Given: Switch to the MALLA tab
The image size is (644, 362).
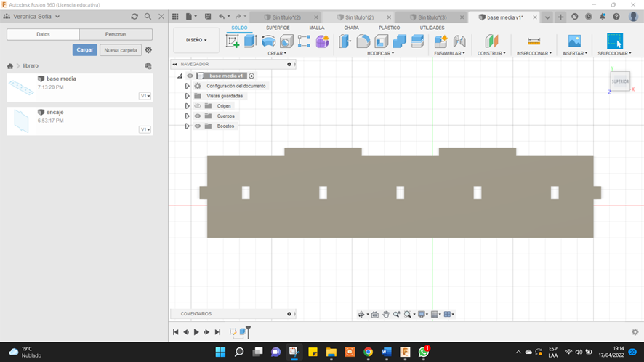Looking at the screenshot, I should pyautogui.click(x=317, y=28).
